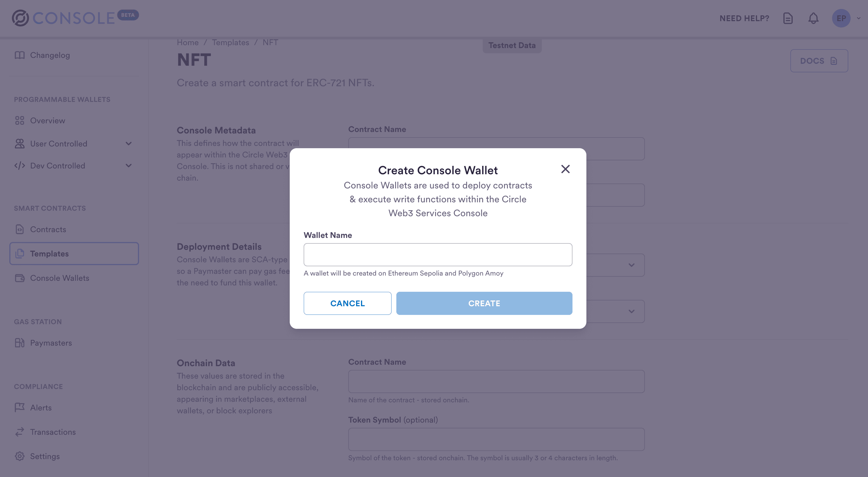Click the Paymasters gas pump icon
This screenshot has width=868, height=477.
pos(19,343)
